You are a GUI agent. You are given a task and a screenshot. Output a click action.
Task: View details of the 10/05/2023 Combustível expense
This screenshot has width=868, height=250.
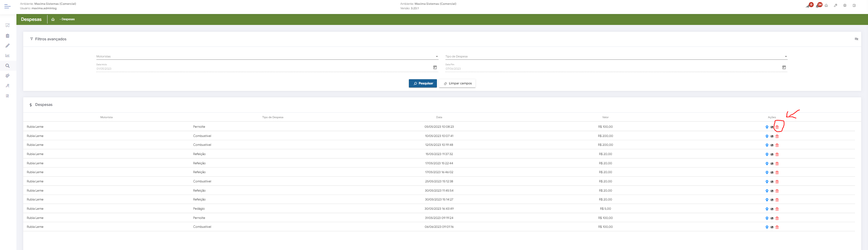pyautogui.click(x=772, y=136)
